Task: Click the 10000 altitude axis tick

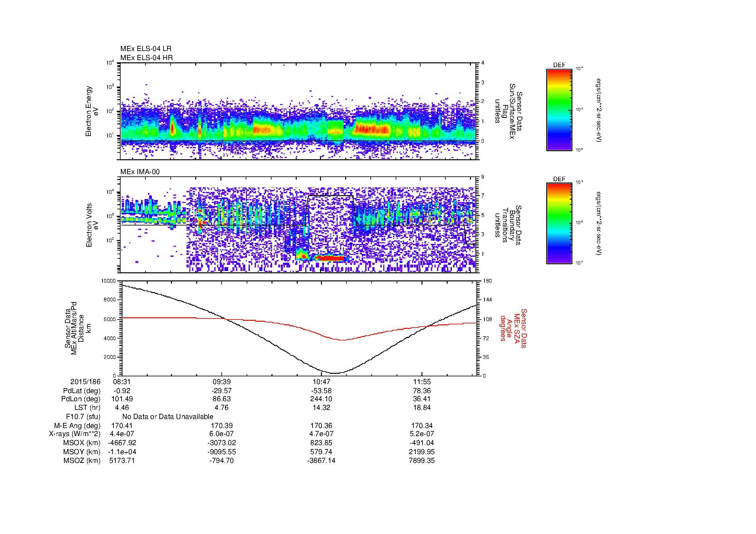Action: pyautogui.click(x=109, y=281)
